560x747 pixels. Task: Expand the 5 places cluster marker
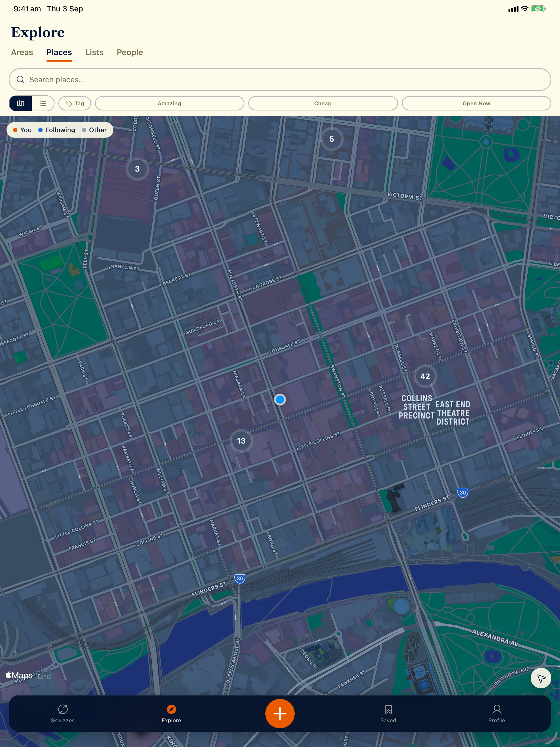[x=332, y=139]
